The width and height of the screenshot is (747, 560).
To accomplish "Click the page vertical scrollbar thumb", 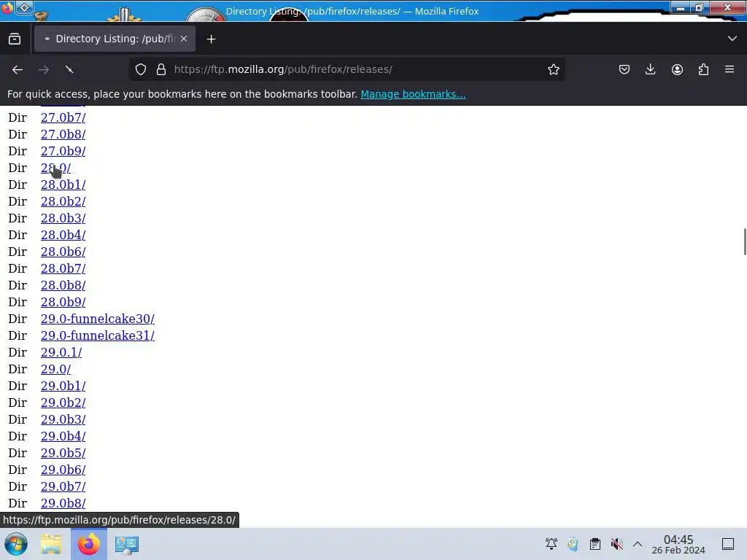I will click(x=745, y=242).
